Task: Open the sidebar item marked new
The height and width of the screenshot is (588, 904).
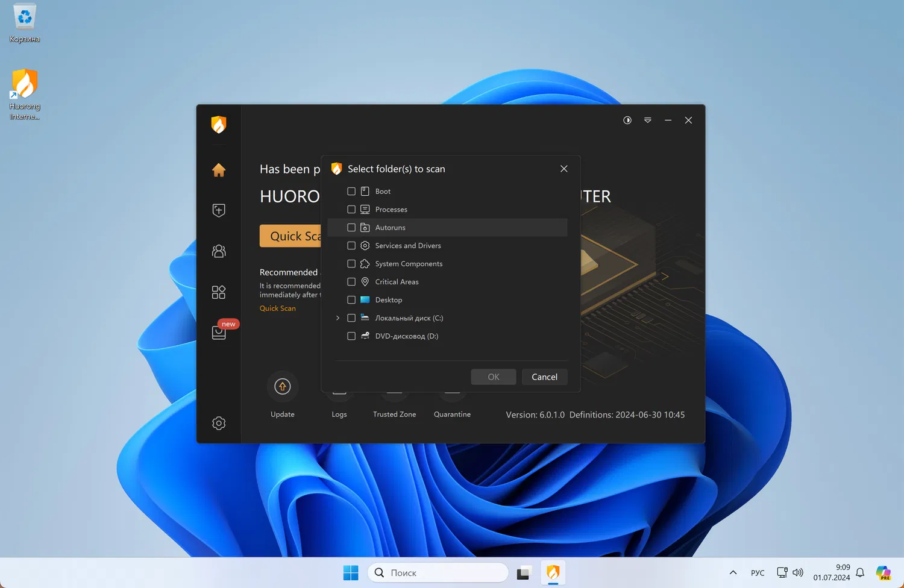Action: 219,332
